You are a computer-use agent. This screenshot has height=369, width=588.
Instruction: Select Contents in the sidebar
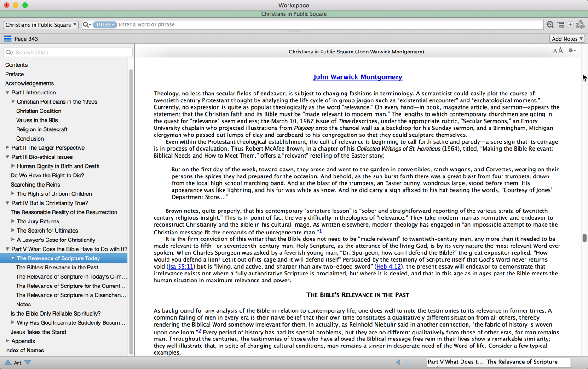(16, 65)
